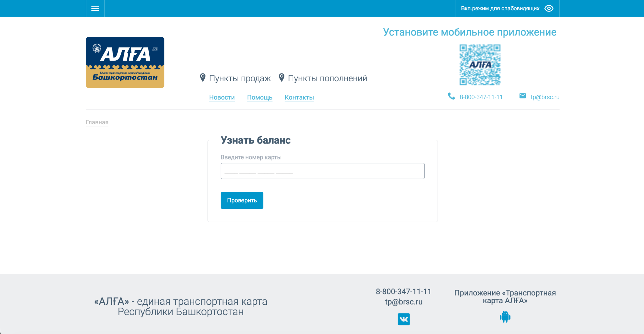The height and width of the screenshot is (334, 644).
Task: Click the Проверить button
Action: tap(242, 200)
